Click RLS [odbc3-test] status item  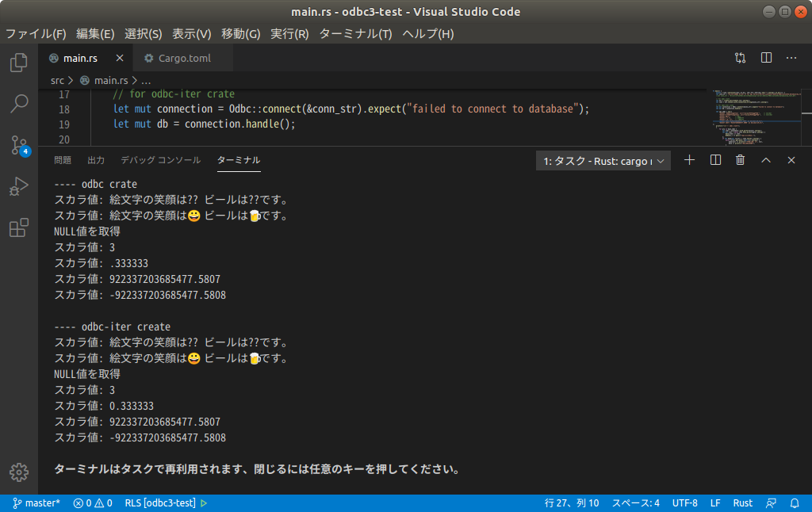[166, 503]
